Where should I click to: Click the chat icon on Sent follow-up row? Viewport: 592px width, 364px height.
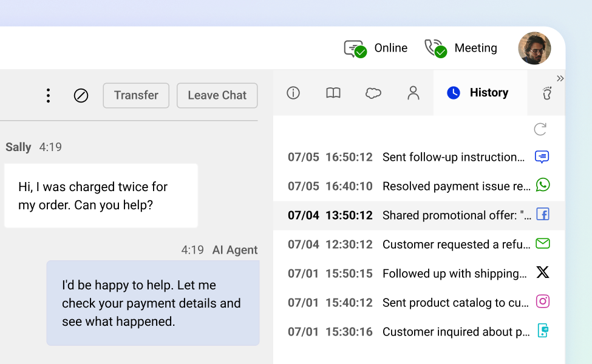[542, 157]
